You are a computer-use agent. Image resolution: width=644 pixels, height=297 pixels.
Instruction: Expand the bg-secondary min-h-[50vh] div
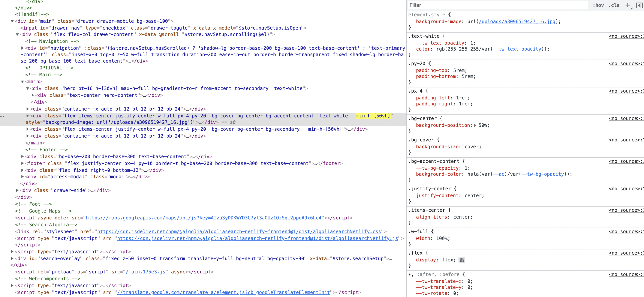pos(28,129)
